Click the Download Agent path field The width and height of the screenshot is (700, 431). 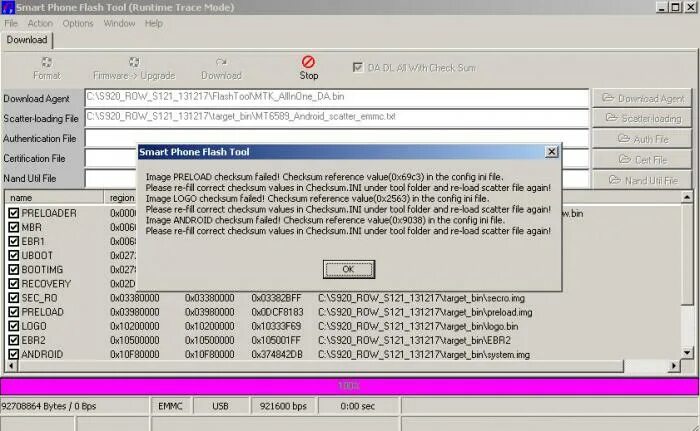point(337,98)
